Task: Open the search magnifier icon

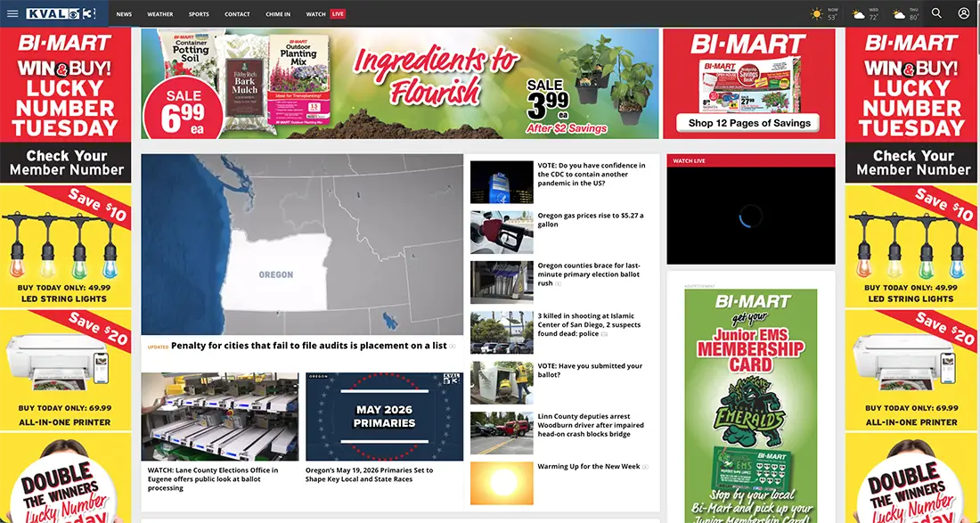Action: [936, 13]
